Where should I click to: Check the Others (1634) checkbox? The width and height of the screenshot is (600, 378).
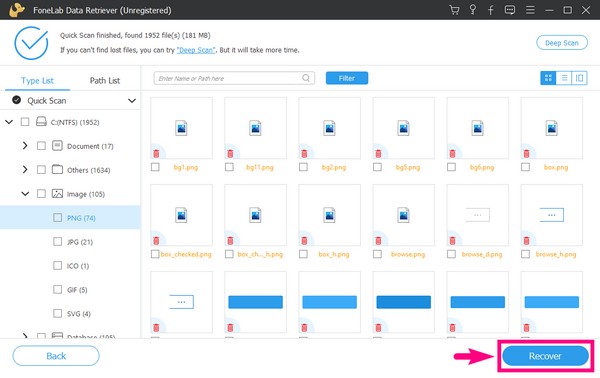click(x=41, y=169)
